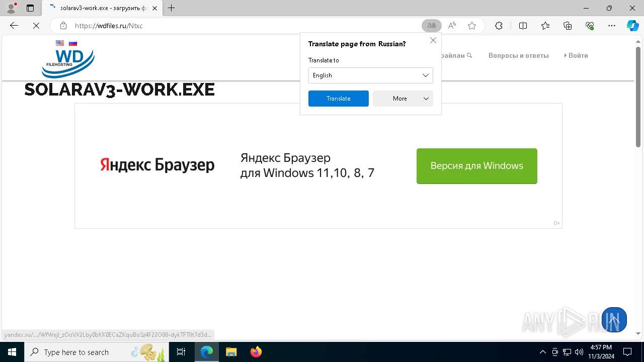Open the notification center icon

coord(628,352)
